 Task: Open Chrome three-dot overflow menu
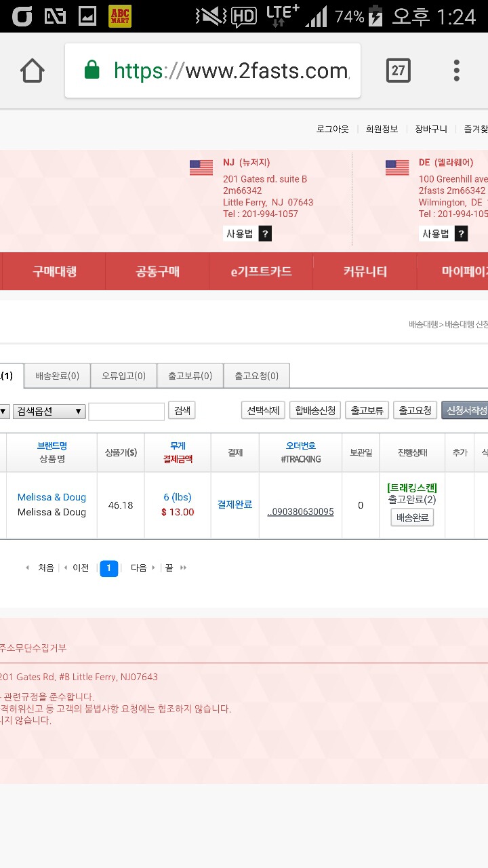point(457,71)
